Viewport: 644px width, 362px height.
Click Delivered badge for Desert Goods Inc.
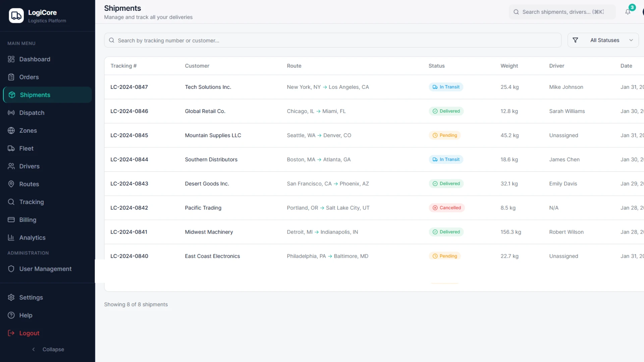pyautogui.click(x=446, y=184)
